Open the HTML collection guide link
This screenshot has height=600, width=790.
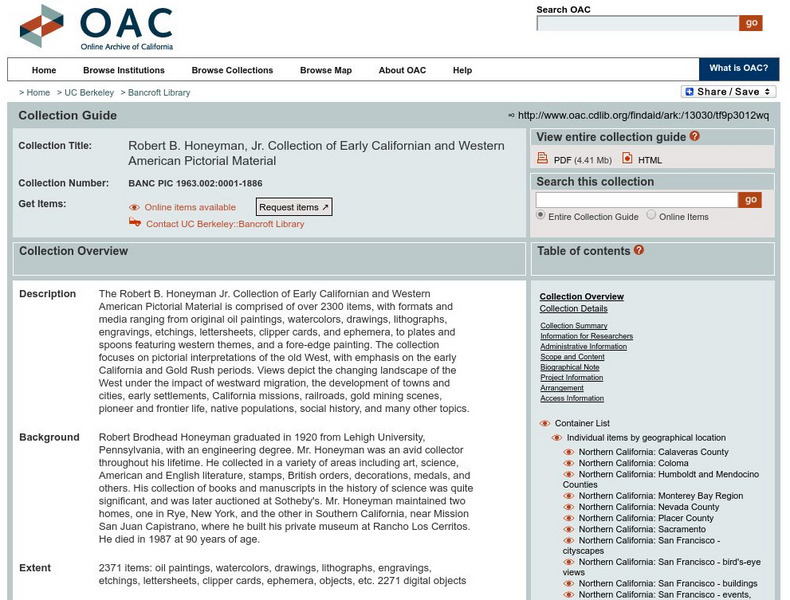[650, 160]
